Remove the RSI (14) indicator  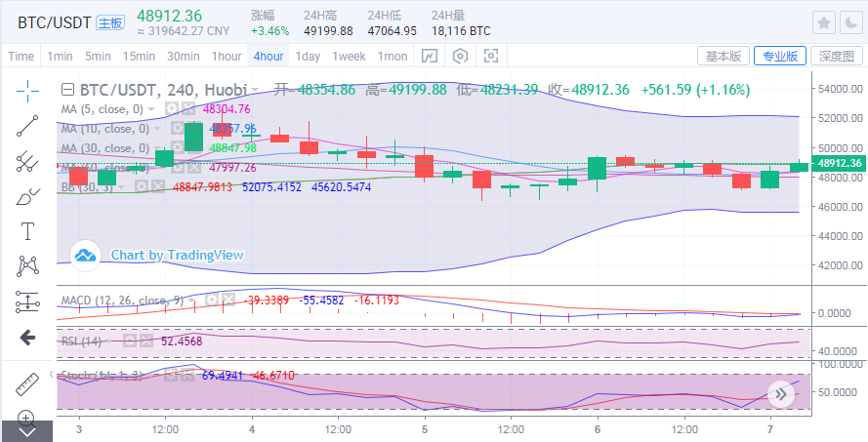(145, 342)
